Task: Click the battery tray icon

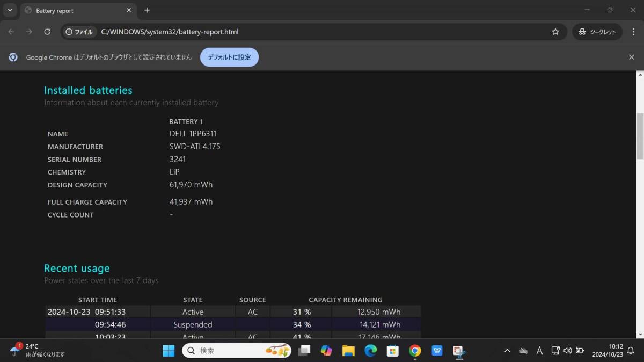Action: (x=580, y=351)
